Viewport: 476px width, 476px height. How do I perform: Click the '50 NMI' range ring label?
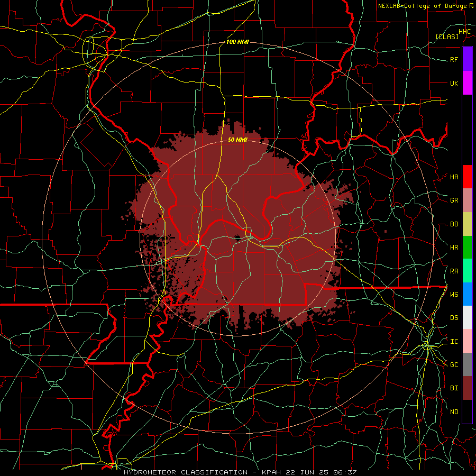[x=237, y=140]
